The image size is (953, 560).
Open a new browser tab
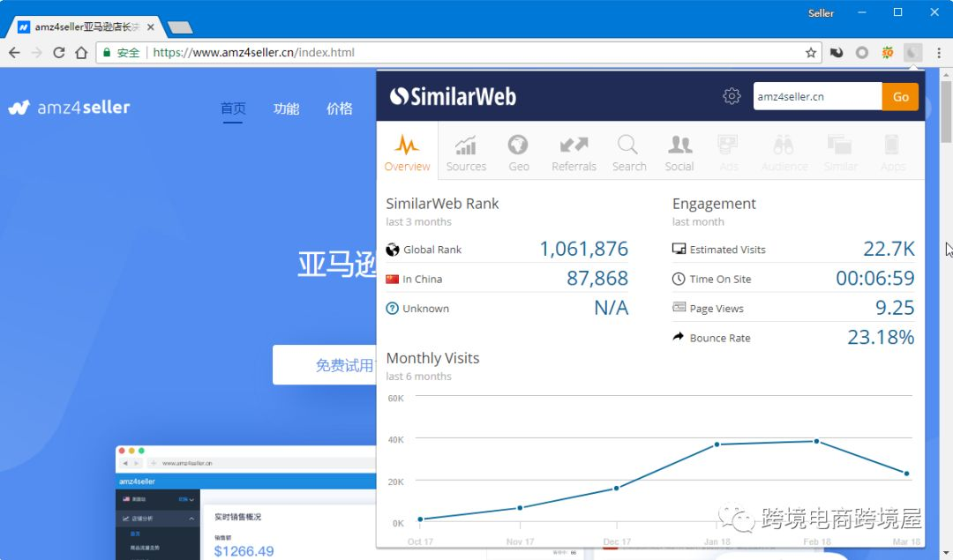[x=180, y=27]
